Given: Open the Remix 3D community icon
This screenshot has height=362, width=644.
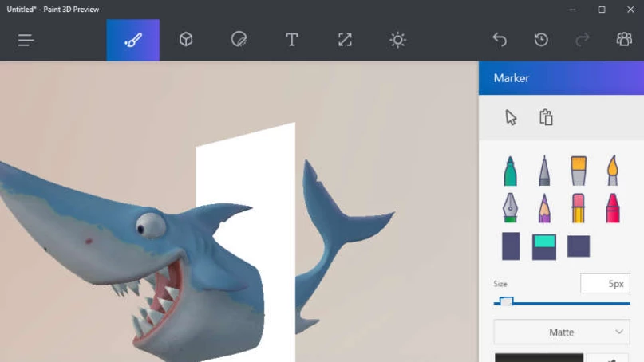Looking at the screenshot, I should 624,39.
